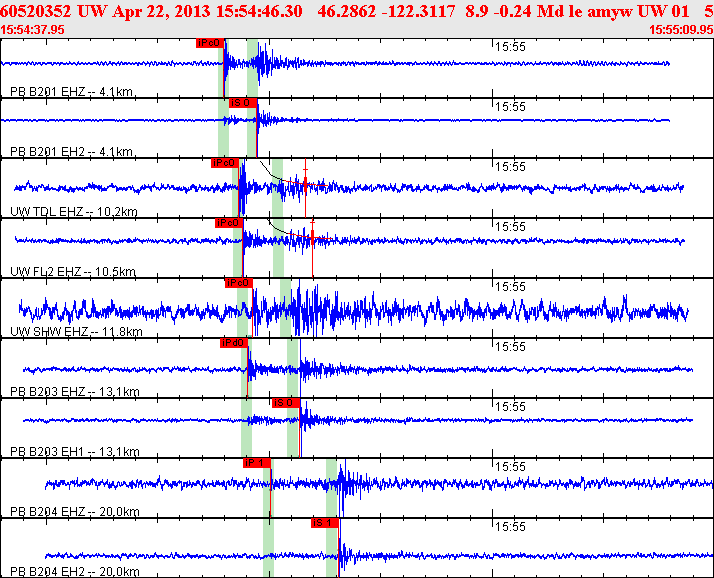
Task: Click the PB B201 EHZ station label
Action: pos(70,92)
